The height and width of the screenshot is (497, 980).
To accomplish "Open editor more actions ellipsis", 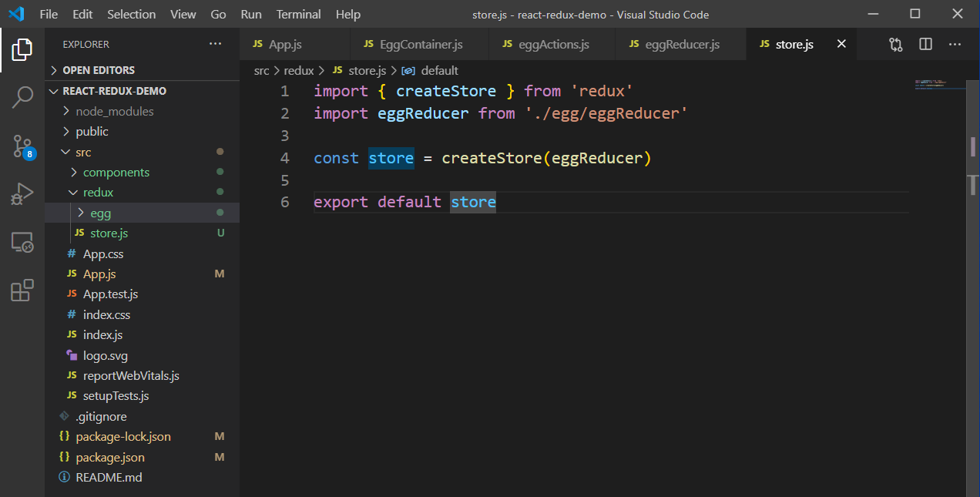I will pyautogui.click(x=955, y=44).
